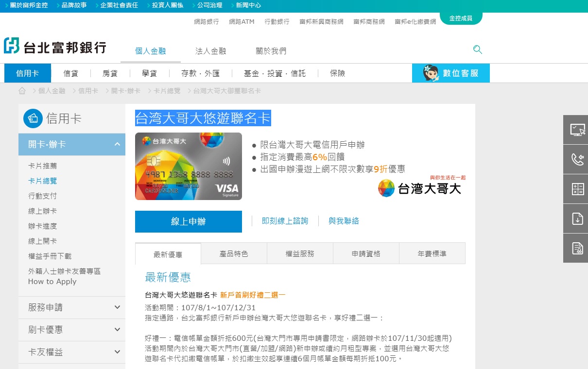Open the 行動銀行 link

(277, 21)
